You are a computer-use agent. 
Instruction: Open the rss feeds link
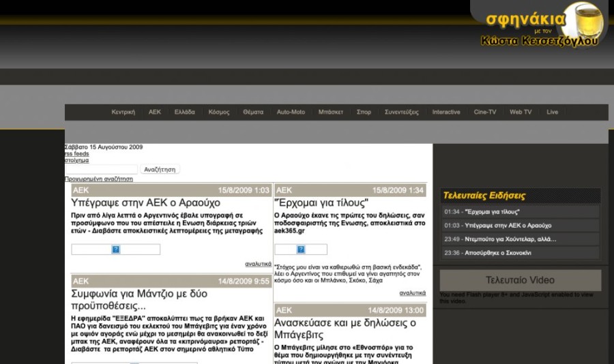tap(76, 154)
